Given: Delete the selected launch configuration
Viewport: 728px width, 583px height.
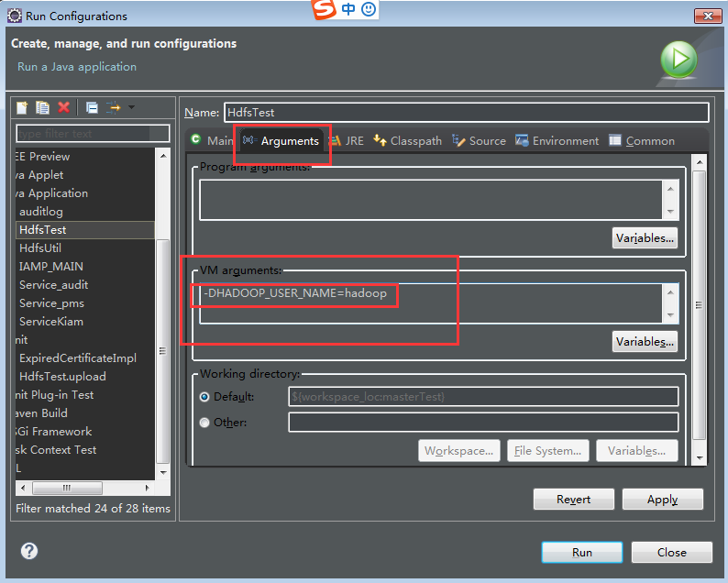Looking at the screenshot, I should click(64, 107).
